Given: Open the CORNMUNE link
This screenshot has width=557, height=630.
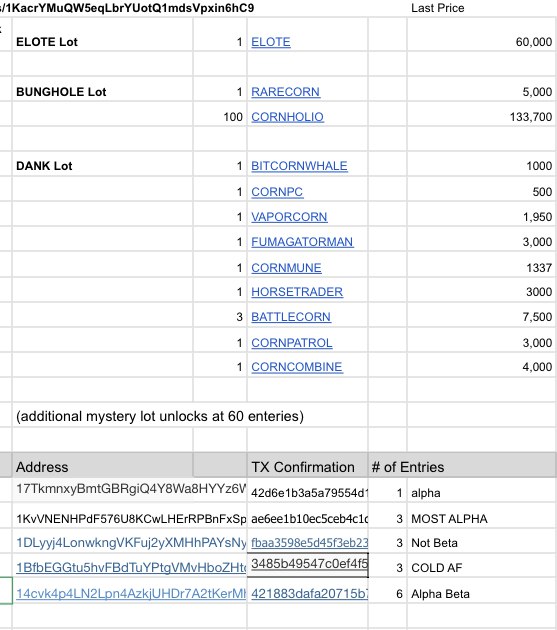Looking at the screenshot, I should [286, 268].
